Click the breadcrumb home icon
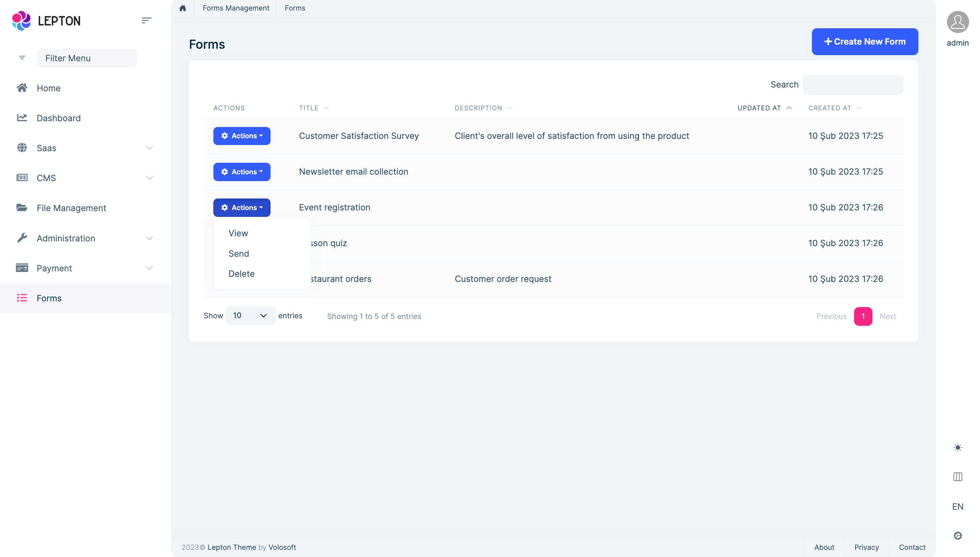Image resolution: width=980 pixels, height=557 pixels. pos(183,7)
